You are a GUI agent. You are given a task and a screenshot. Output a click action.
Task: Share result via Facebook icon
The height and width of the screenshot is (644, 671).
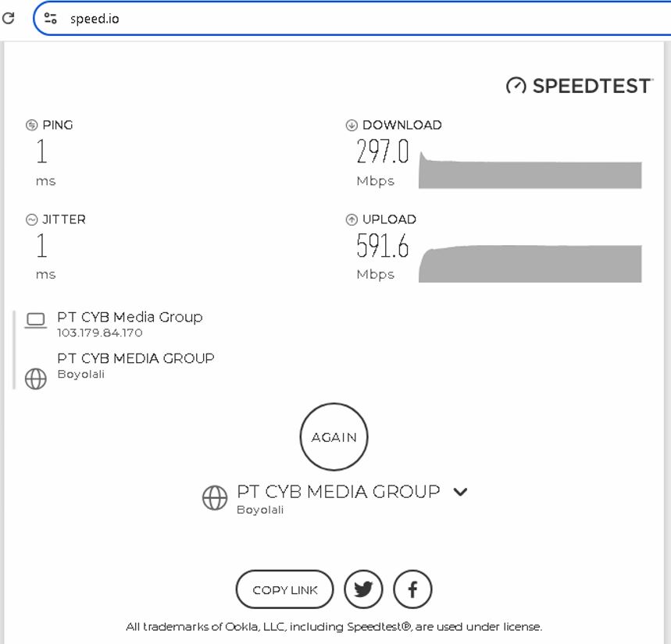[x=412, y=589]
